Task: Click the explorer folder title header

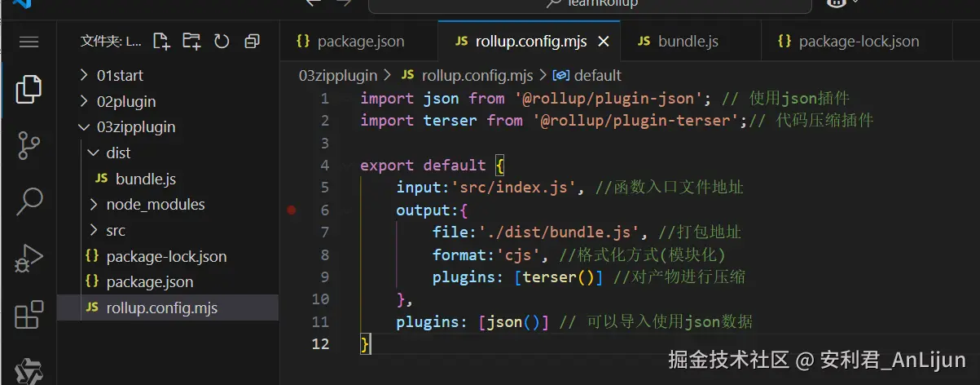Action: [111, 41]
